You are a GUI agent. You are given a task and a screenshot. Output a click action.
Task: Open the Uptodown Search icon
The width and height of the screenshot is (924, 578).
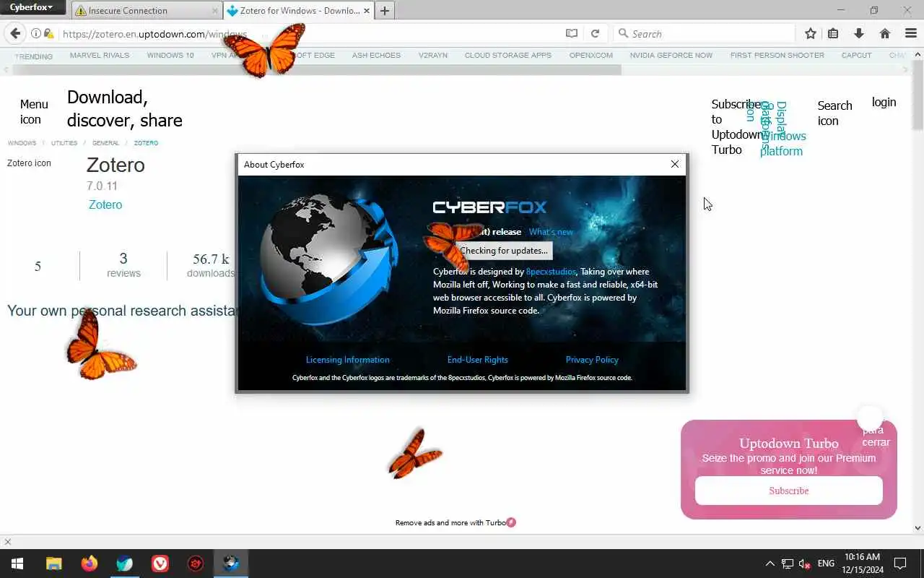pos(834,113)
